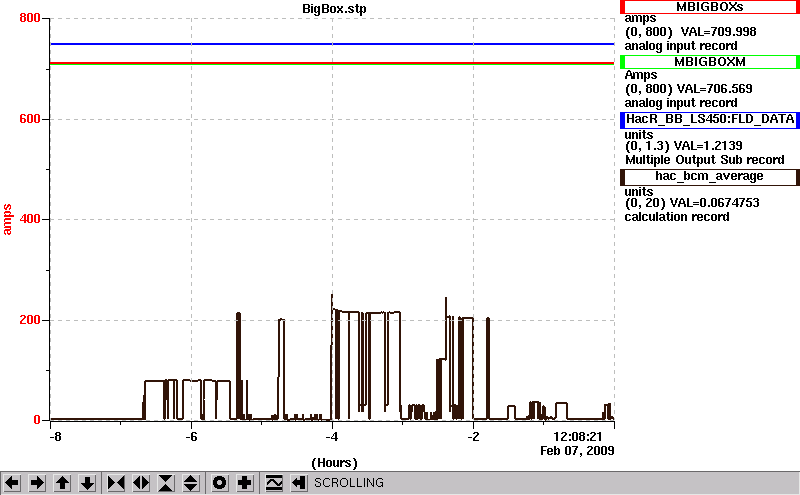Click the 12:08:21 timestamp on the time axis
This screenshot has height=495, width=800.
[578, 437]
